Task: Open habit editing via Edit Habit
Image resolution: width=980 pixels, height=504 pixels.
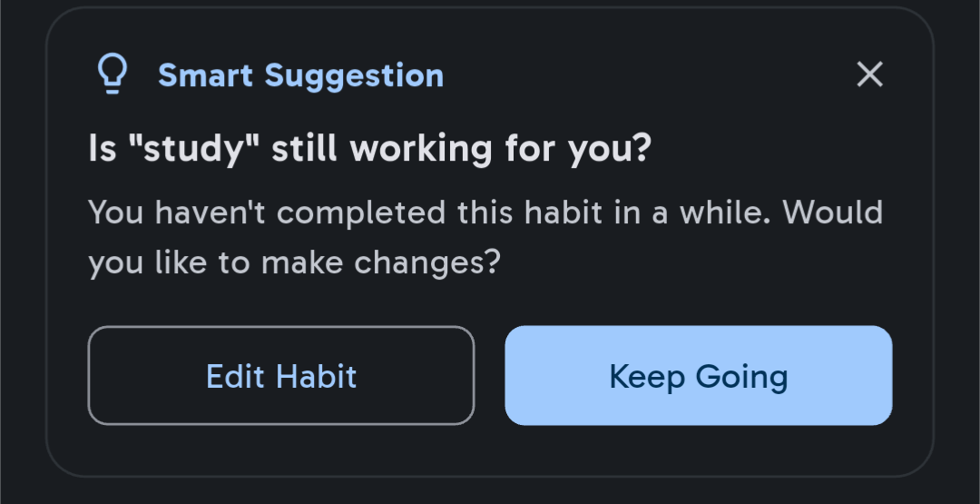Action: point(281,375)
